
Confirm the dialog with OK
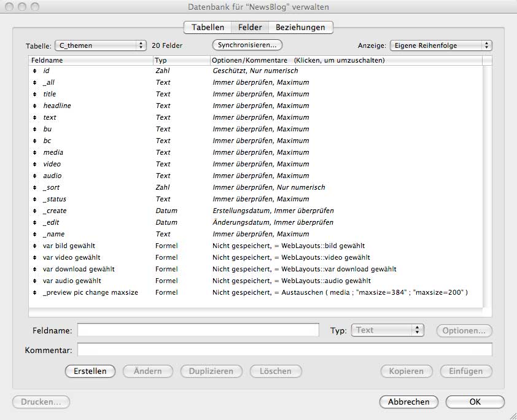475,402
